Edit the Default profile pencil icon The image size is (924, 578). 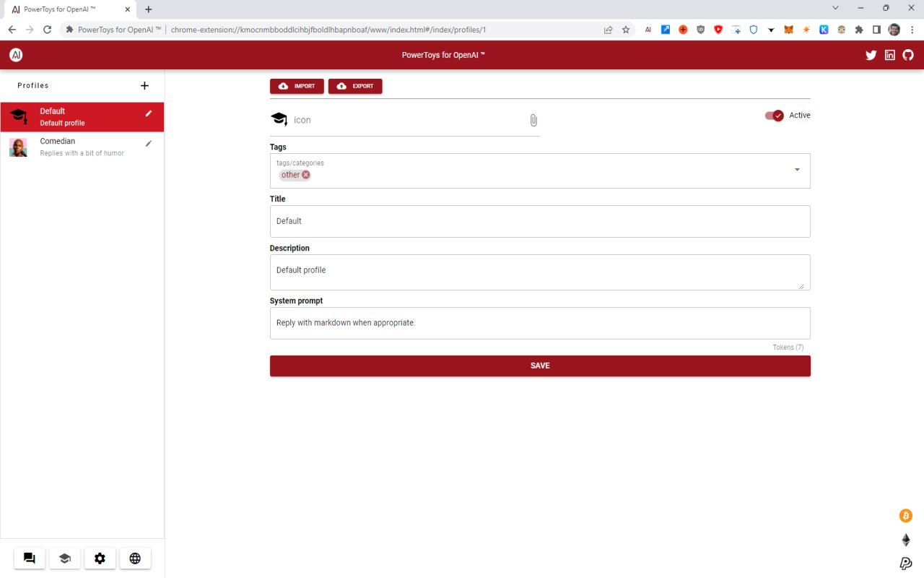point(149,113)
